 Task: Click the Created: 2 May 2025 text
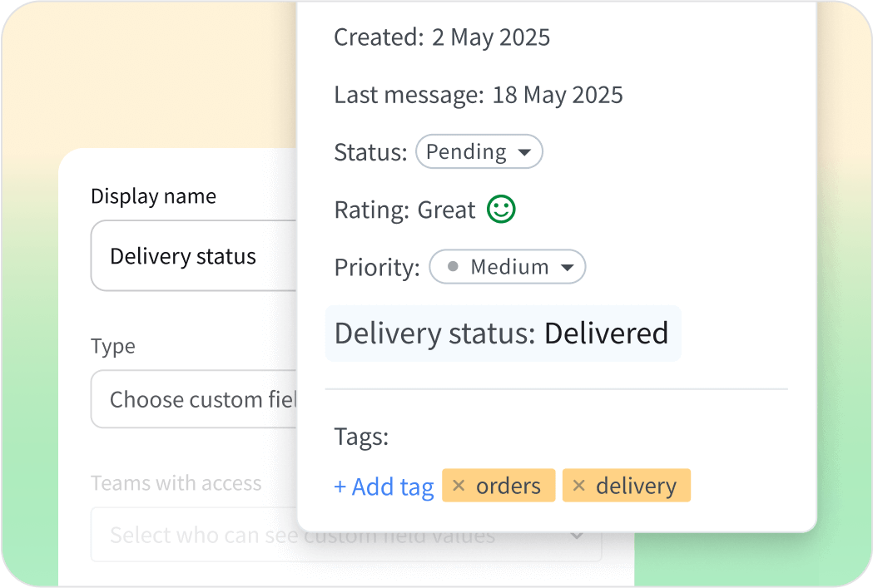point(441,37)
